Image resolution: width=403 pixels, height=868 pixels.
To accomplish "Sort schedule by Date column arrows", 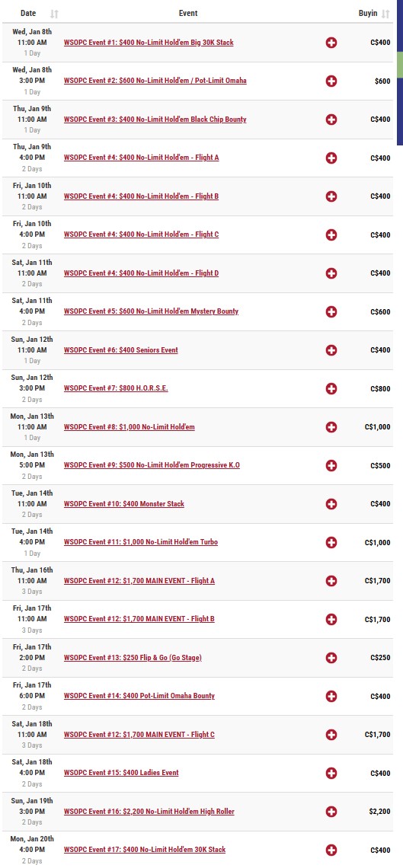I will pyautogui.click(x=54, y=13).
